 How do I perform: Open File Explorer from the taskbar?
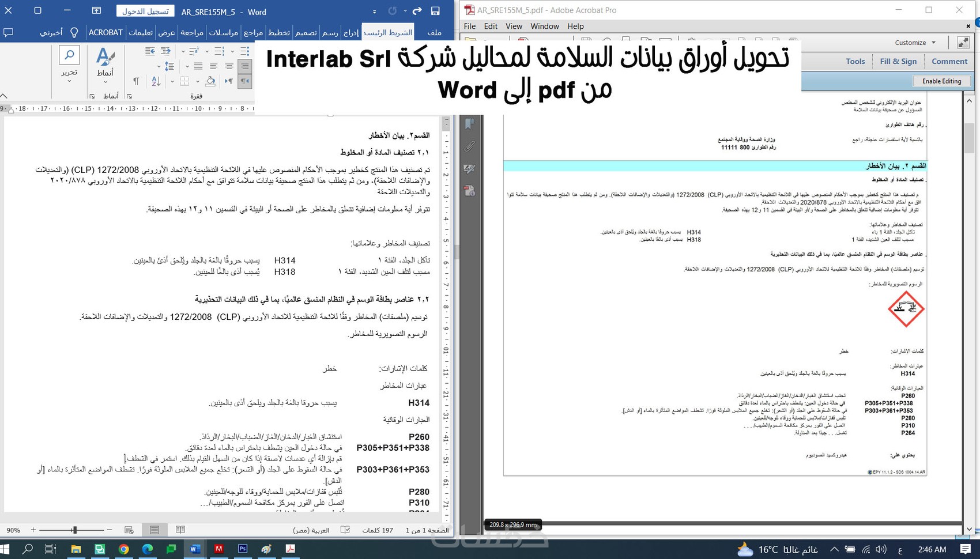point(76,549)
